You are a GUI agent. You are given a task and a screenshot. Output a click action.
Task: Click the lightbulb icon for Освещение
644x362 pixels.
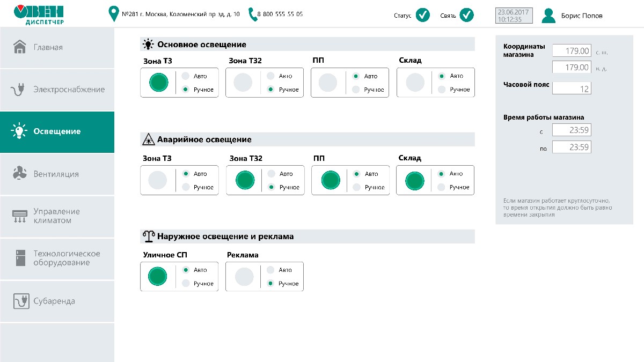tap(19, 131)
